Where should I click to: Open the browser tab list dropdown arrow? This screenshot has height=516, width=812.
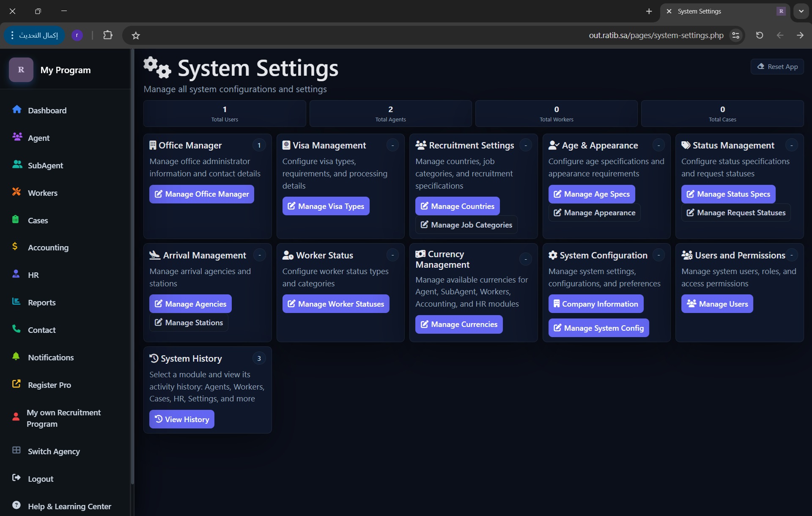(801, 11)
